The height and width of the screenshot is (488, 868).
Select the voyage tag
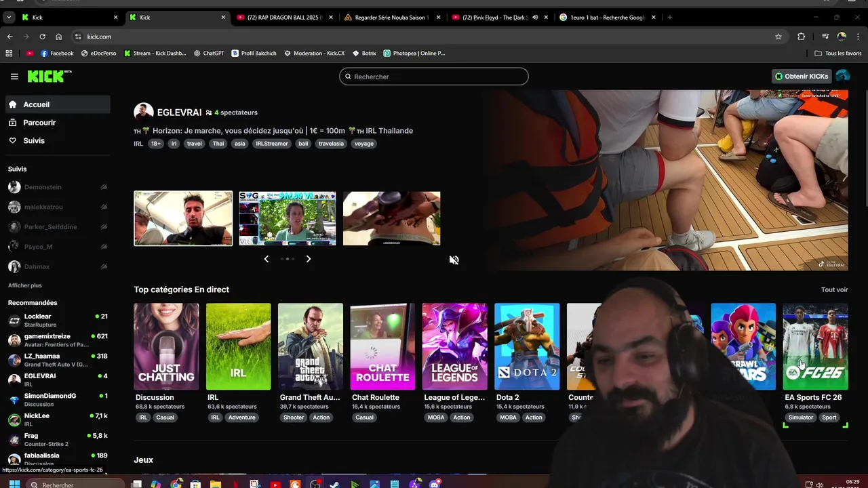[364, 144]
